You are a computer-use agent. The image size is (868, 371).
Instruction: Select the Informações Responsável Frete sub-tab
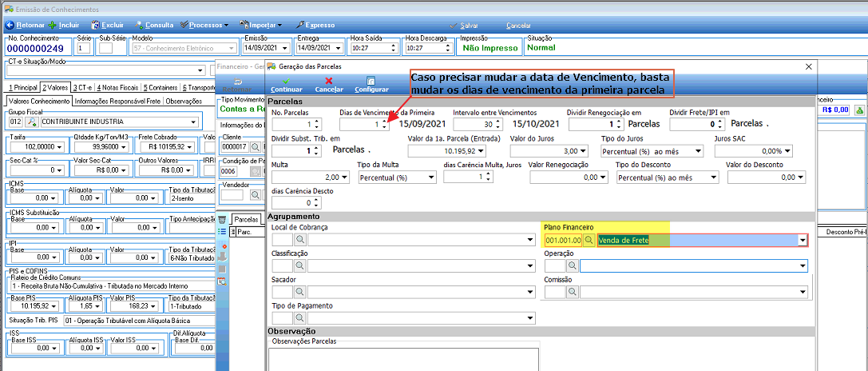click(x=117, y=102)
